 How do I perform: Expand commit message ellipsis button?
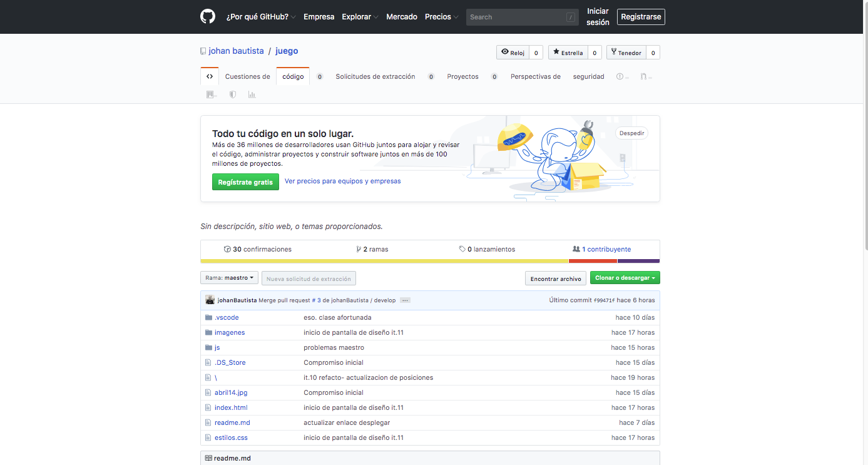[x=406, y=300]
